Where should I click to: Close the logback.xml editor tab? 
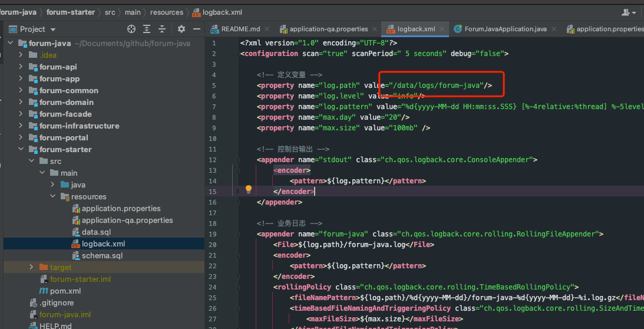tap(442, 29)
